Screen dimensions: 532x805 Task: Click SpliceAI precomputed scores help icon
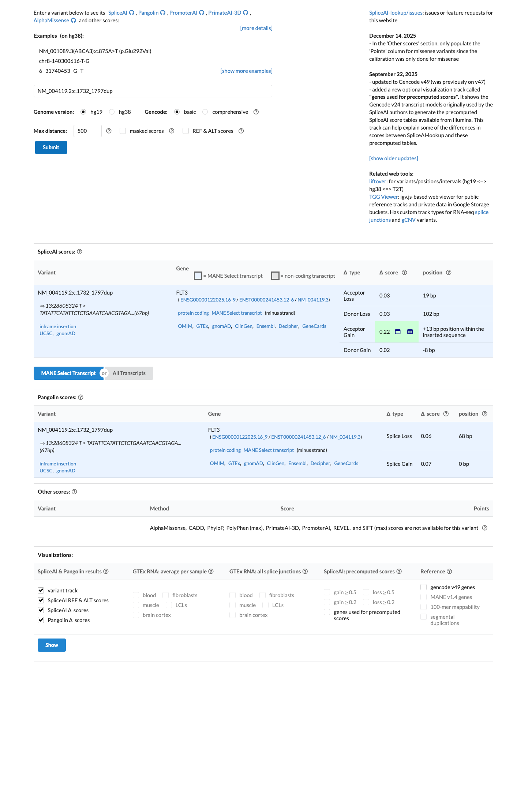click(x=399, y=572)
